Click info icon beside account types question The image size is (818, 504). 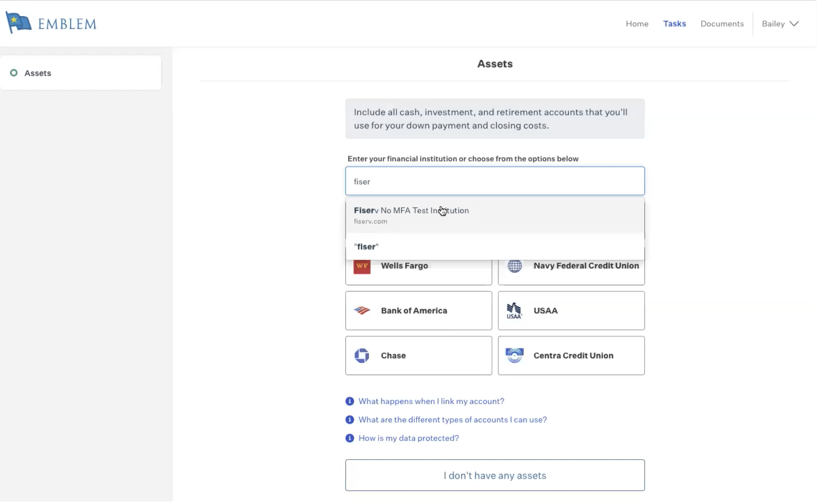tap(350, 420)
